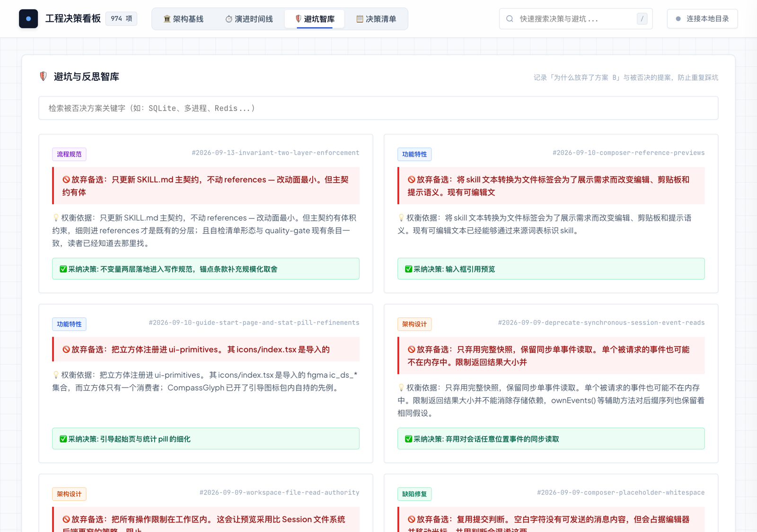Open the 架构基线 tab
This screenshot has height=532, width=757.
184,19
